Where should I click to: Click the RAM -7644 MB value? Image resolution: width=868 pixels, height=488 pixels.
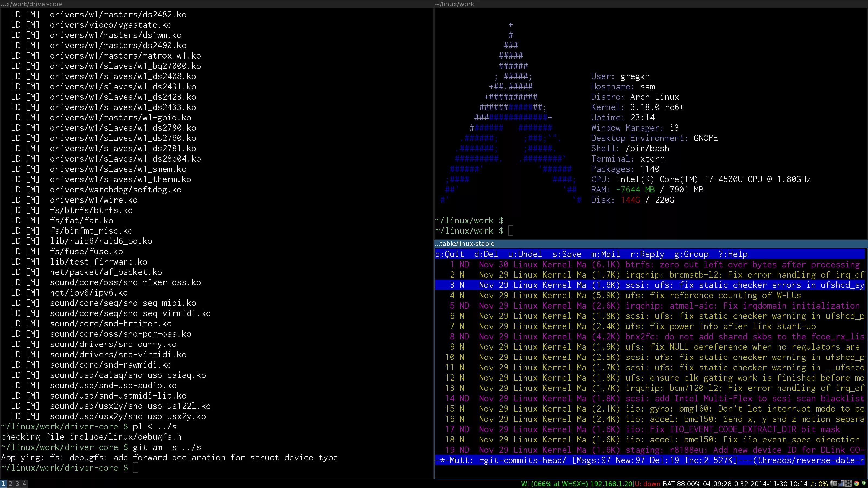pos(635,190)
